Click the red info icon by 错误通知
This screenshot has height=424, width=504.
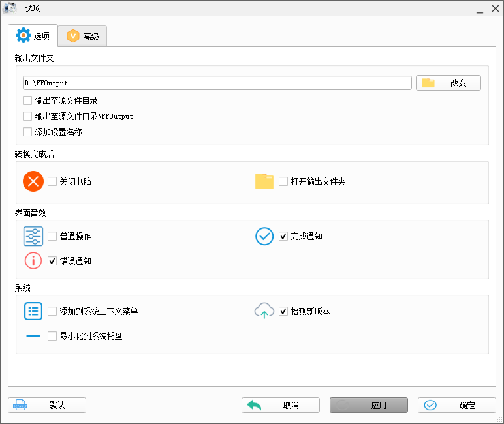(x=33, y=261)
